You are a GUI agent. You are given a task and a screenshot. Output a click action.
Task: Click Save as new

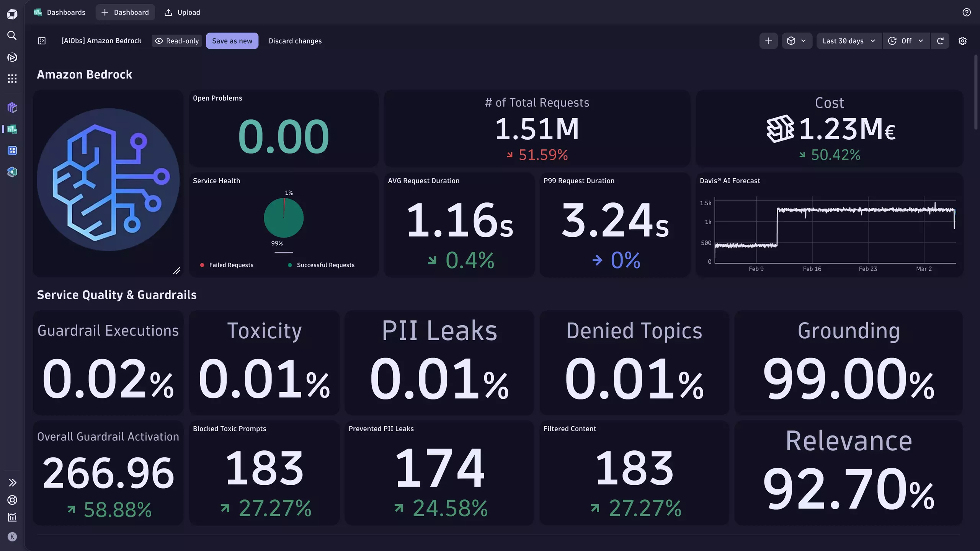click(232, 41)
